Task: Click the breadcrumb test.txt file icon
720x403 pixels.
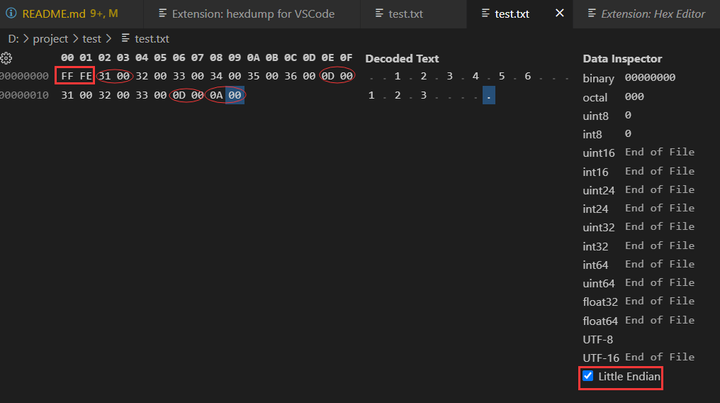Action: click(125, 38)
